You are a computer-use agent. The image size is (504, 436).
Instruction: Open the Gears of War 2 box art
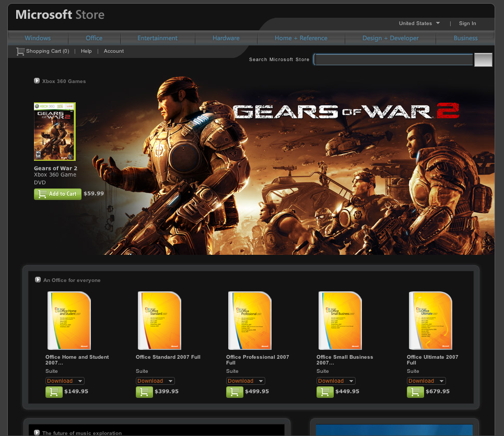point(55,132)
